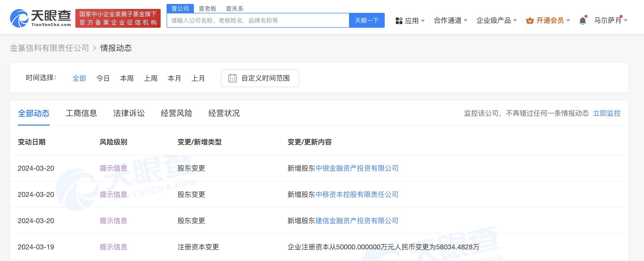Select the 今日 time filter
The width and height of the screenshot is (644, 261).
(x=103, y=78)
